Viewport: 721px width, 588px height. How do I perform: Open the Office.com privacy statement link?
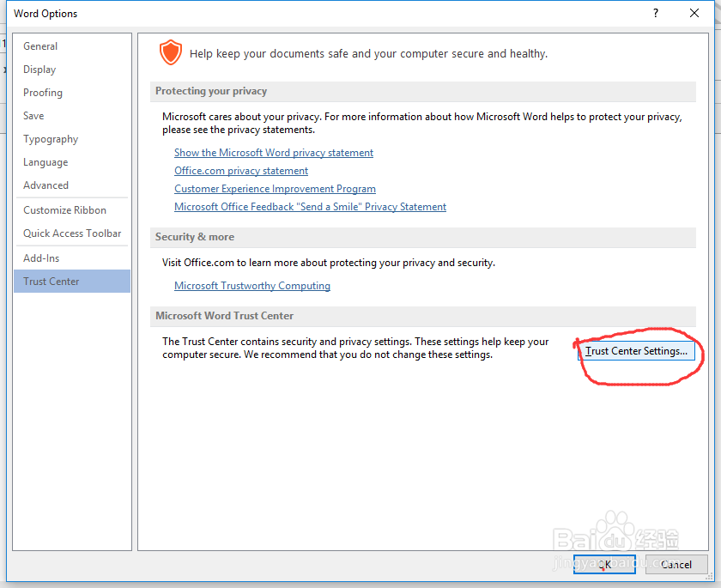pyautogui.click(x=241, y=171)
